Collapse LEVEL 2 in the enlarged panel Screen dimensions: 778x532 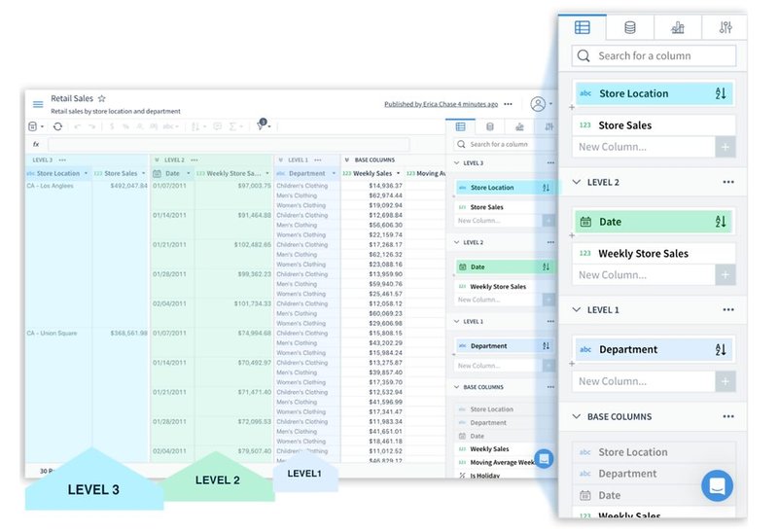coord(576,182)
